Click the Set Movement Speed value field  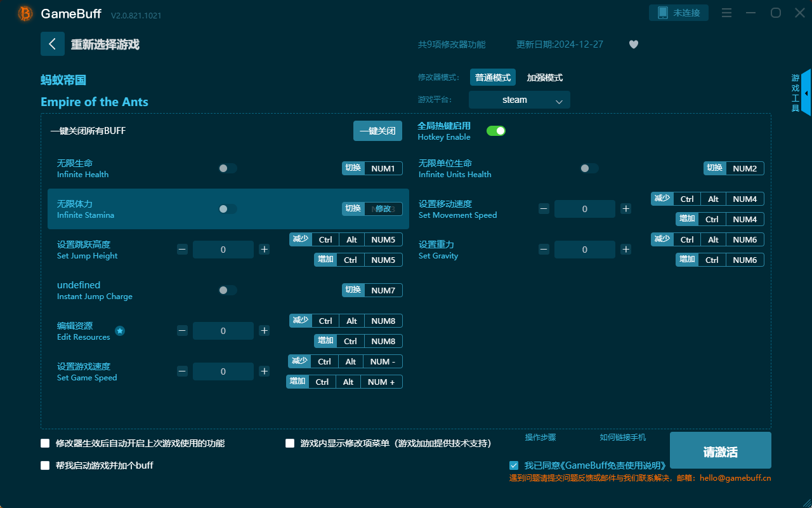point(585,209)
